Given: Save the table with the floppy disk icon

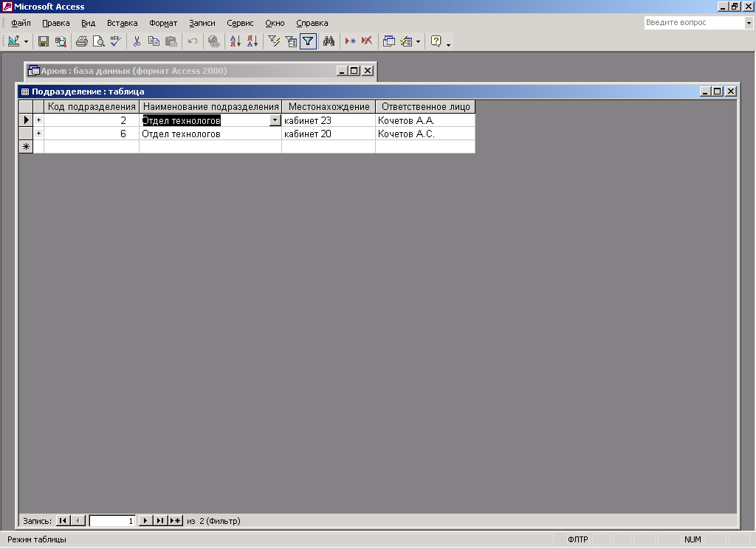Looking at the screenshot, I should pyautogui.click(x=44, y=41).
